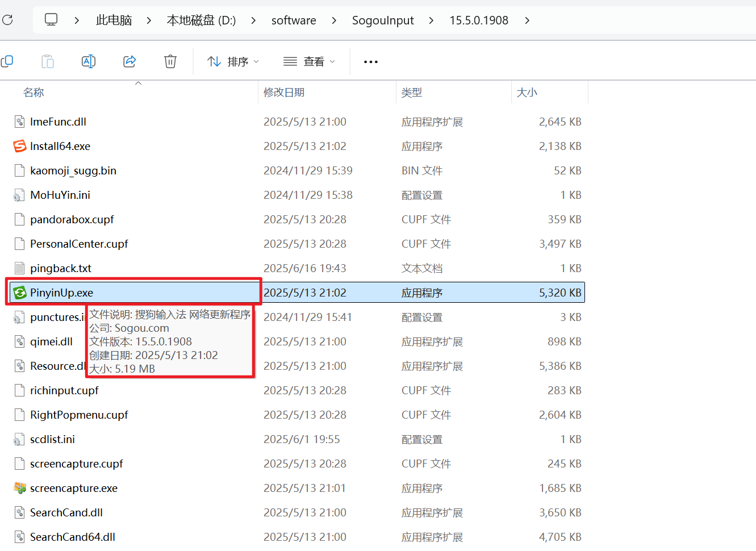The image size is (756, 551).
Task: Click the config icon of the punctures file
Action: pos(20,317)
